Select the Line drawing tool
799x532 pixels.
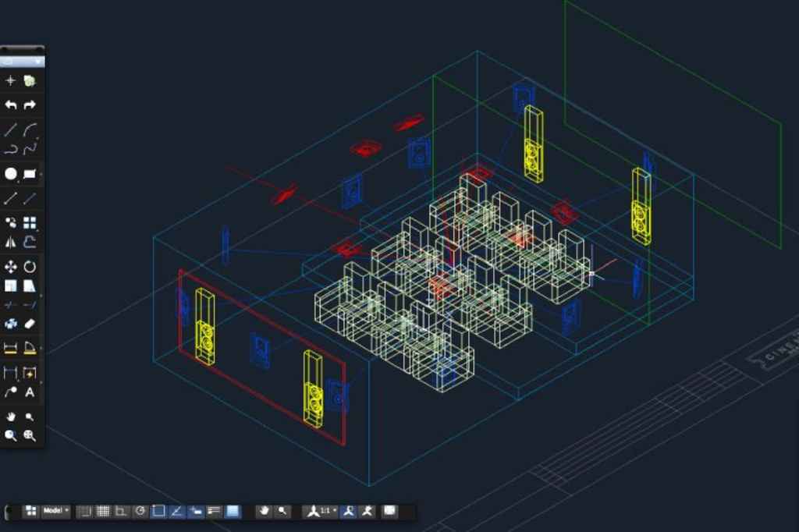(x=11, y=129)
